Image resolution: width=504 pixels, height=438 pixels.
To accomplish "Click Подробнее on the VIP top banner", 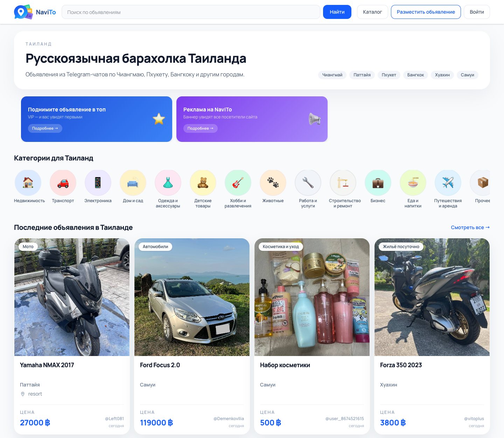I will [x=45, y=128].
